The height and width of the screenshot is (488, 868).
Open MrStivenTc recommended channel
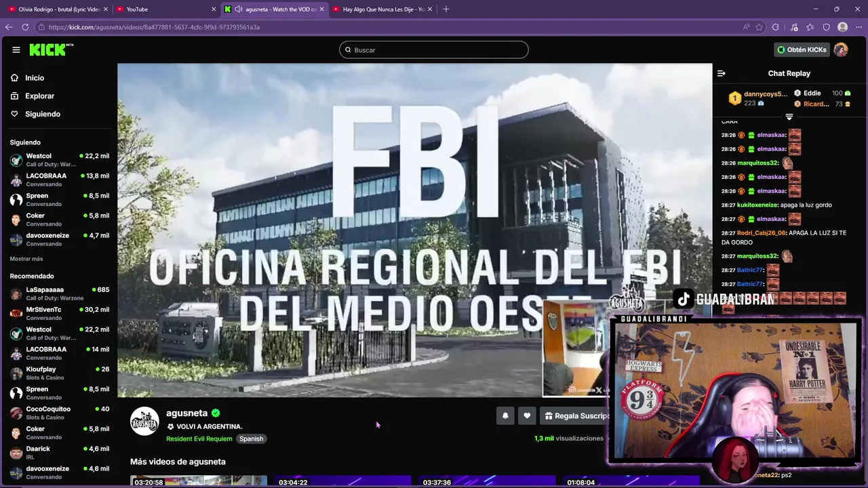60,313
